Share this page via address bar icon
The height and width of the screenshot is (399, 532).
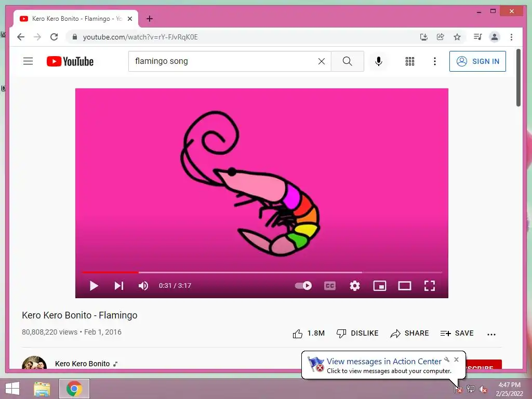[x=441, y=37]
